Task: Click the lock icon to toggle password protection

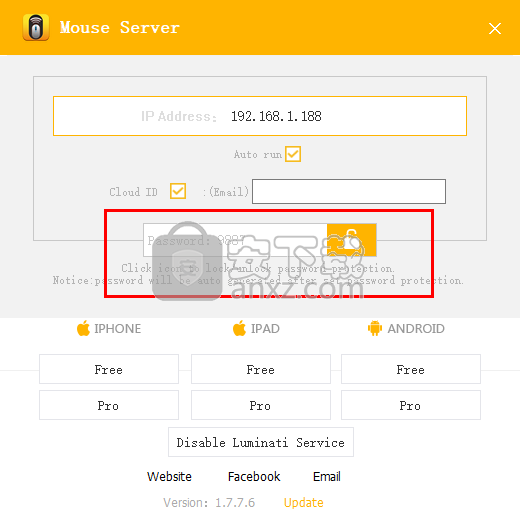Action: 352,240
